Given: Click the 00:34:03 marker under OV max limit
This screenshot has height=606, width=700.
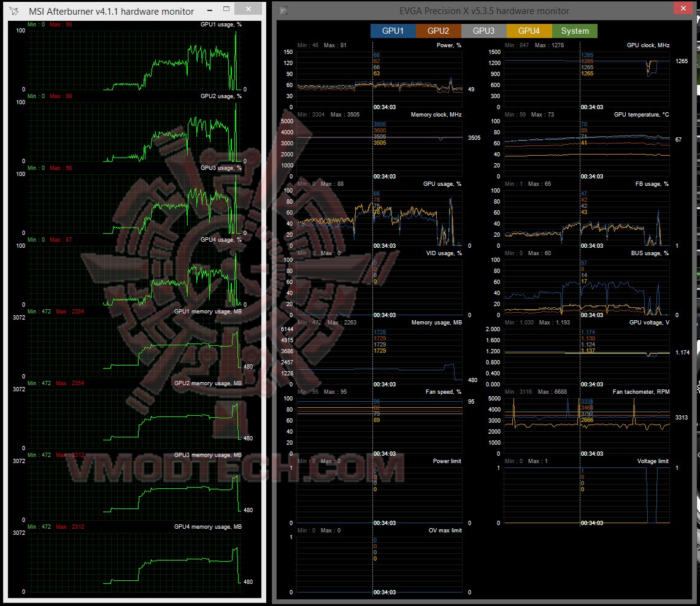Looking at the screenshot, I should (385, 592).
